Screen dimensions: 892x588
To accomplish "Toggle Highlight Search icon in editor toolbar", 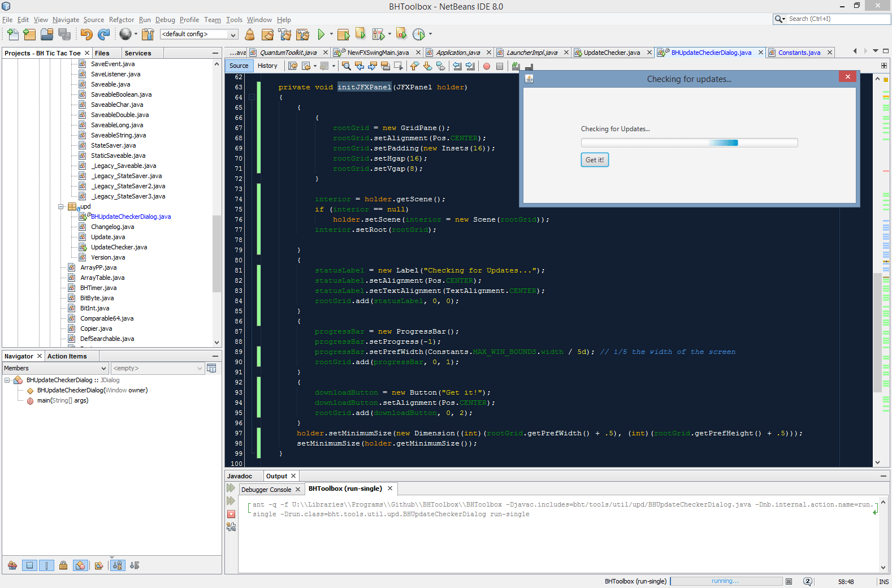I will click(386, 66).
